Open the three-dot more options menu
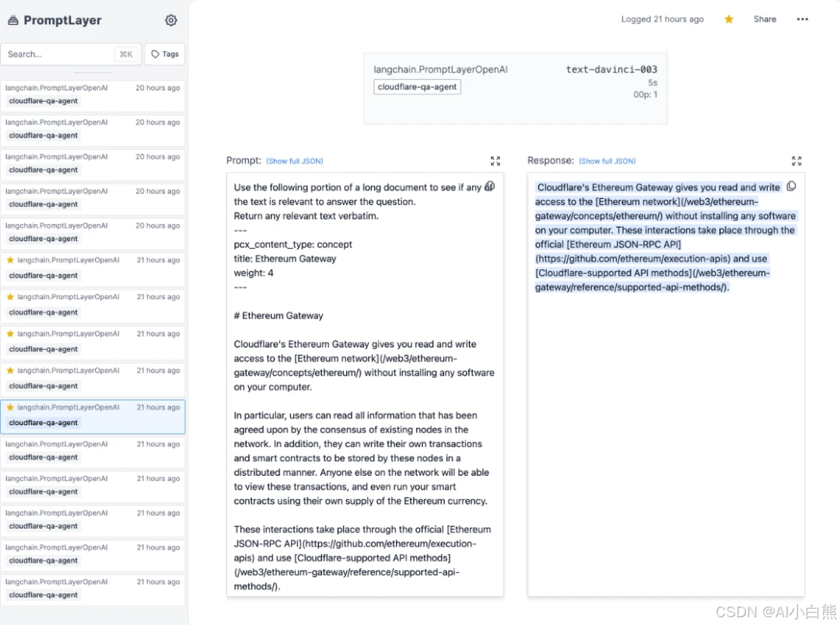 pos(802,19)
